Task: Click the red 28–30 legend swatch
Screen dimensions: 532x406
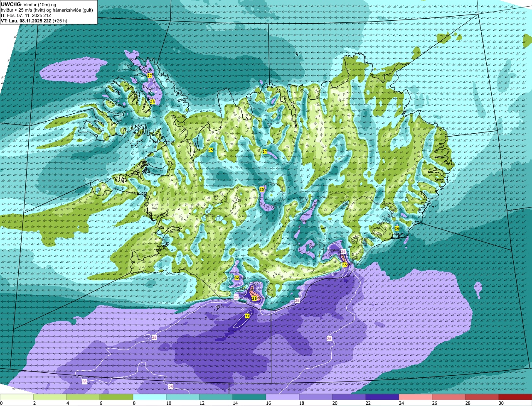Action: point(483,397)
